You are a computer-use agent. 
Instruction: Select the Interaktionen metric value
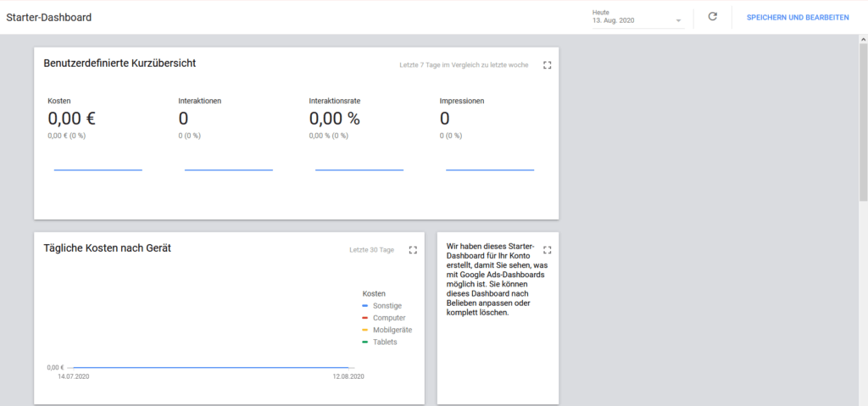183,120
